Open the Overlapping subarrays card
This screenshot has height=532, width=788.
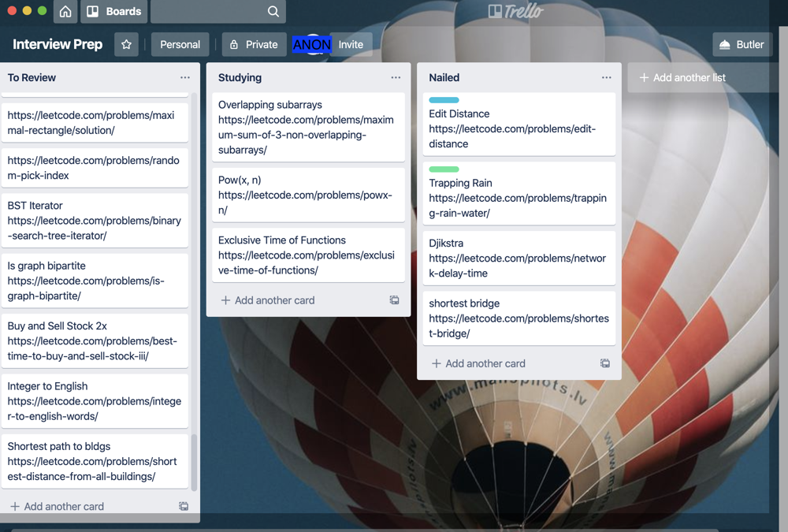[x=308, y=127]
